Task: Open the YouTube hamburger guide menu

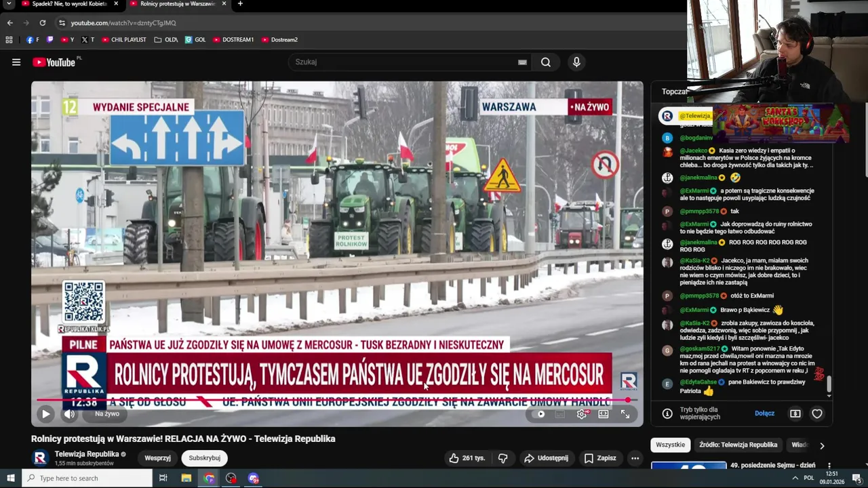Action: [x=16, y=62]
